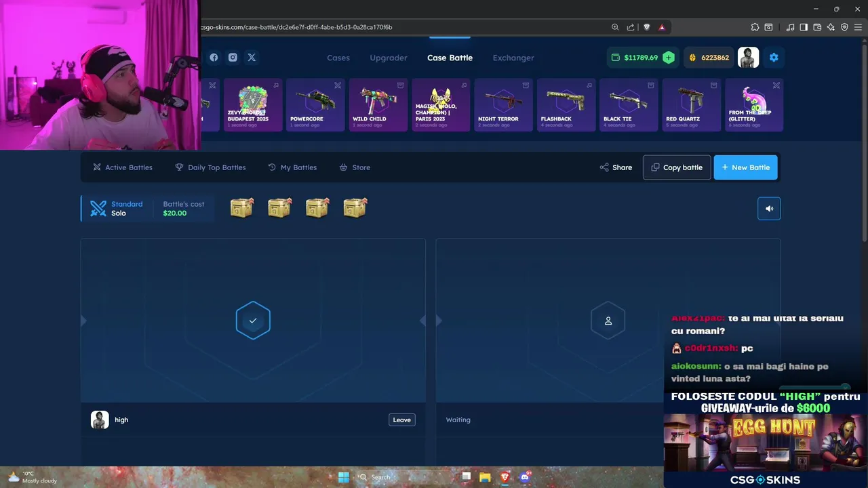868x488 pixels.
Task: Open the Red Quartz drop card
Action: (x=691, y=105)
